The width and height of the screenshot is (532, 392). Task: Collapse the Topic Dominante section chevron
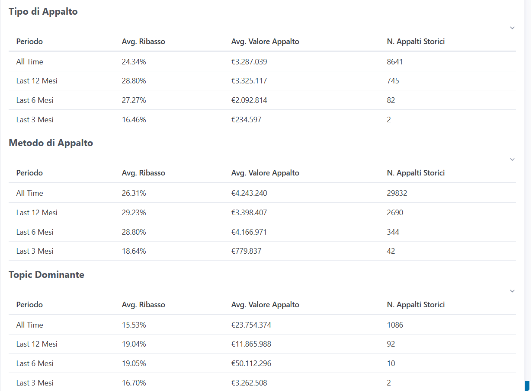point(512,291)
